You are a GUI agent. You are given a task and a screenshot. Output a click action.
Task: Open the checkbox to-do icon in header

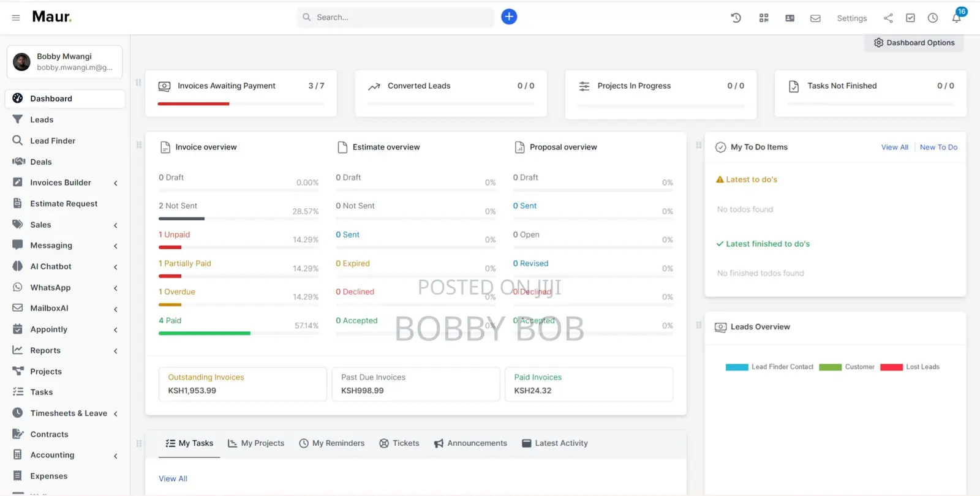click(910, 18)
